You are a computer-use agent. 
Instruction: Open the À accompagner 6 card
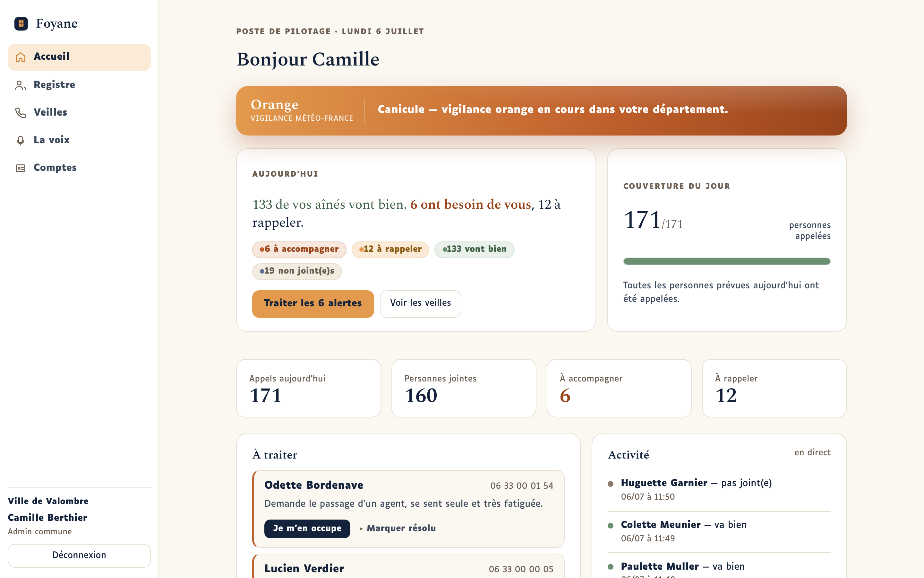pos(619,388)
